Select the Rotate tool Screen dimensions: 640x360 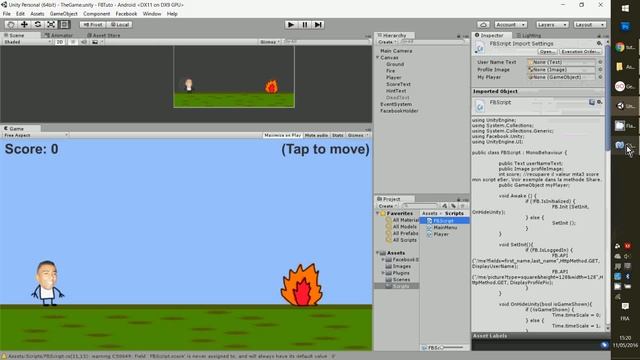[38, 24]
